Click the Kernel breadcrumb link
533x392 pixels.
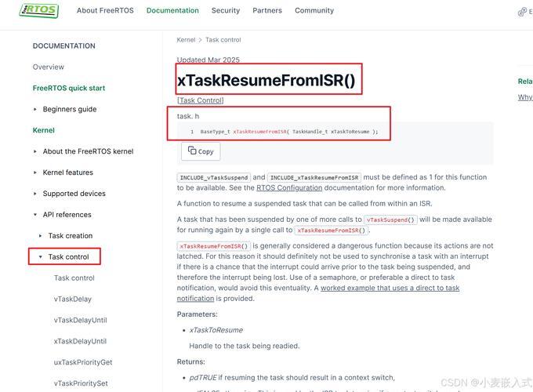[186, 40]
